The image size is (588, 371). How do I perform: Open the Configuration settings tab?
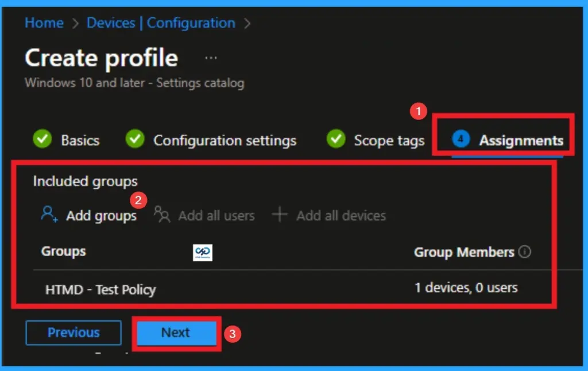(225, 140)
